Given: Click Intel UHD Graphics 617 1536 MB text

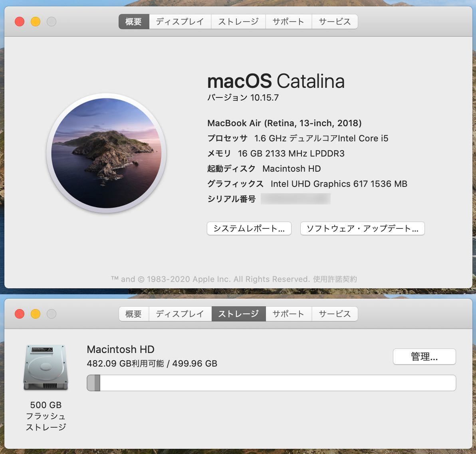Looking at the screenshot, I should pyautogui.click(x=339, y=184).
